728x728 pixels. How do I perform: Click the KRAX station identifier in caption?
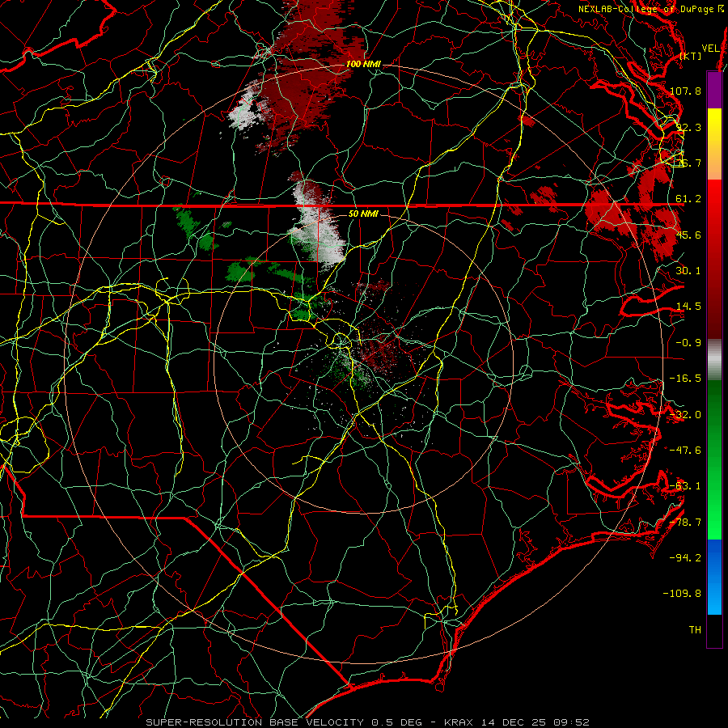[457, 722]
